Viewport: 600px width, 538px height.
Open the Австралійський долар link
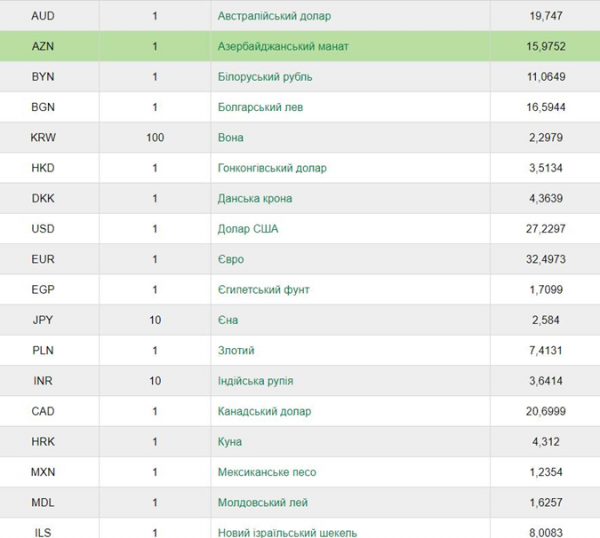coord(274,16)
